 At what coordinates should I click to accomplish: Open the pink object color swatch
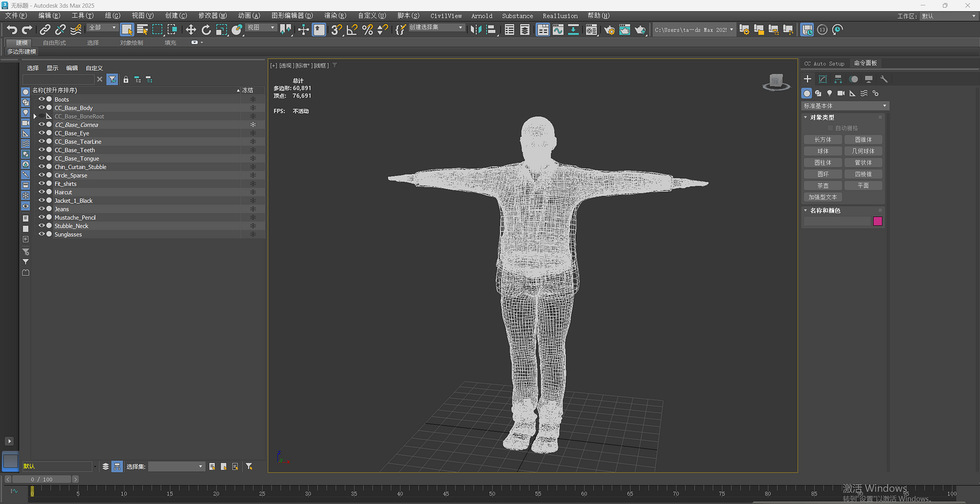(877, 222)
